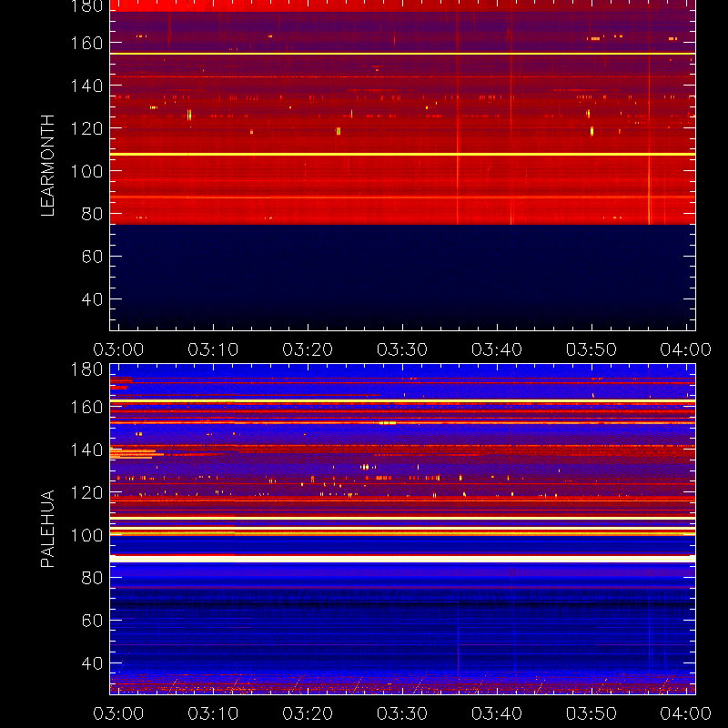The height and width of the screenshot is (728, 728).
Task: Select the 160 tick label on PALEHUA plot
Action: pyautogui.click(x=86, y=407)
